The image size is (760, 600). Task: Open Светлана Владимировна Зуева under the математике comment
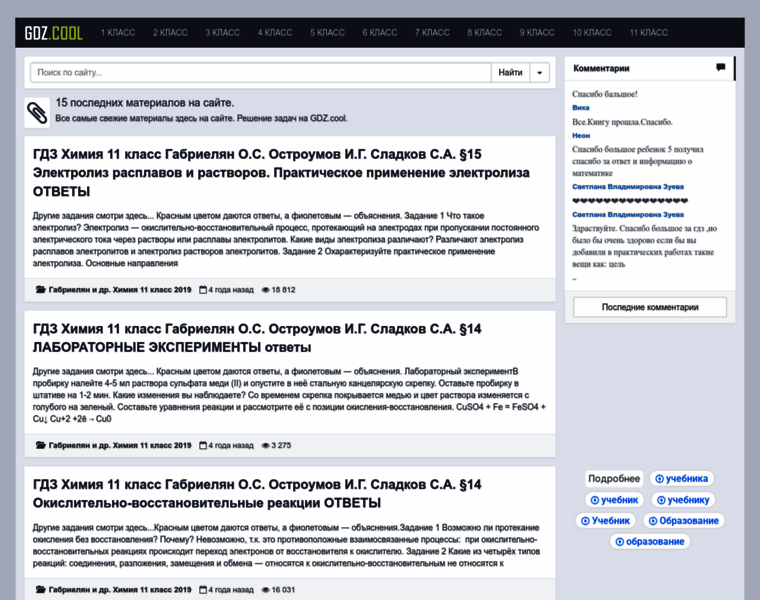coord(628,187)
